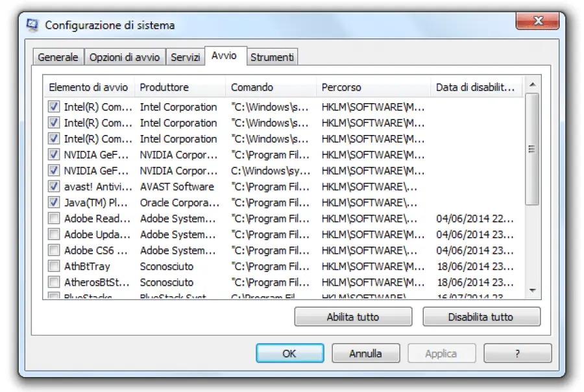The image size is (584, 392).
Task: Enable the Adobe Reader startup item
Action: click(55, 219)
